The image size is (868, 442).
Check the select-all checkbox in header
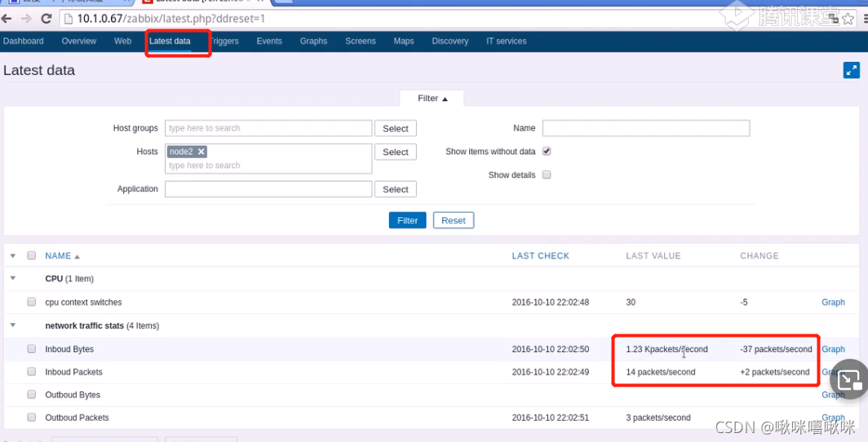[32, 255]
